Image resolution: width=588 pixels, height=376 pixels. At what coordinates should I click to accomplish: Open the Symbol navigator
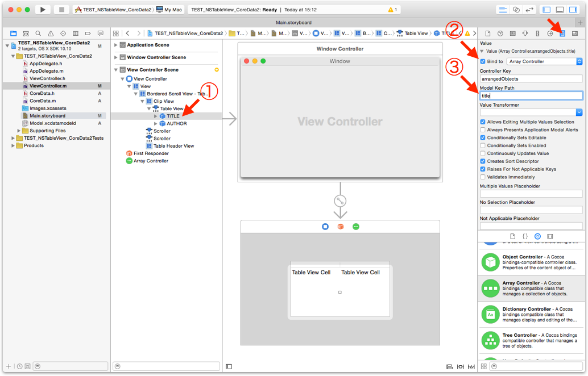pos(26,34)
